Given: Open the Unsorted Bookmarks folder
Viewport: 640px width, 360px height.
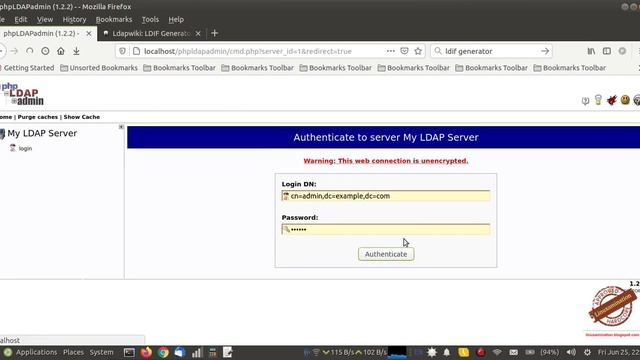Looking at the screenshot, I should pyautogui.click(x=99, y=68).
